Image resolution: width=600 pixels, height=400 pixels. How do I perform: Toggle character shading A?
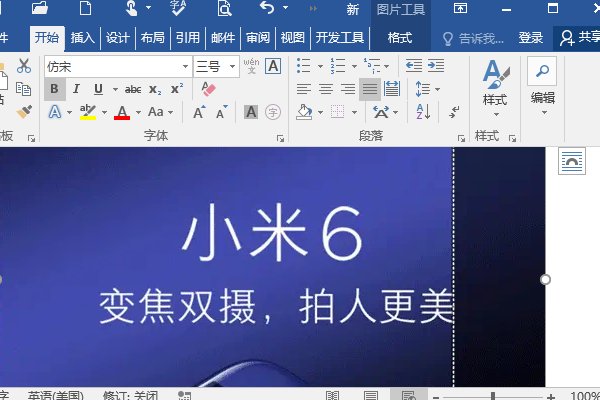point(251,112)
